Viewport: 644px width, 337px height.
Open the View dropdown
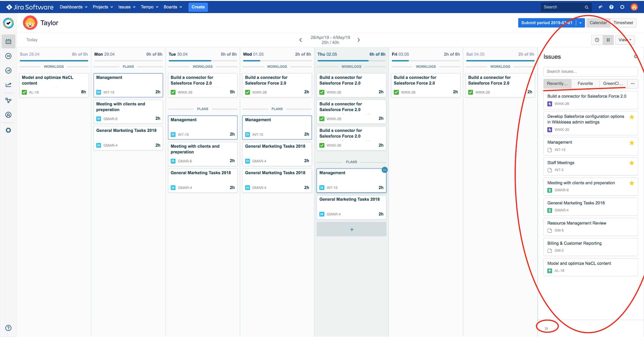625,40
